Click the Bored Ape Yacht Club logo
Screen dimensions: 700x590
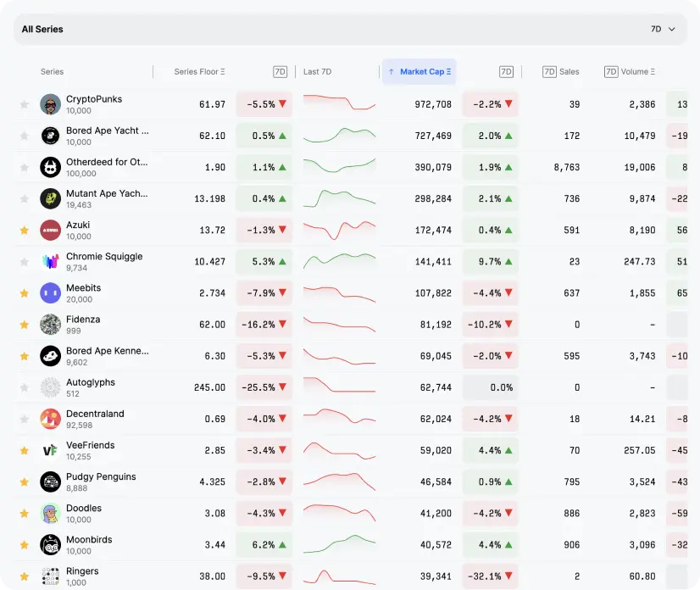50,136
